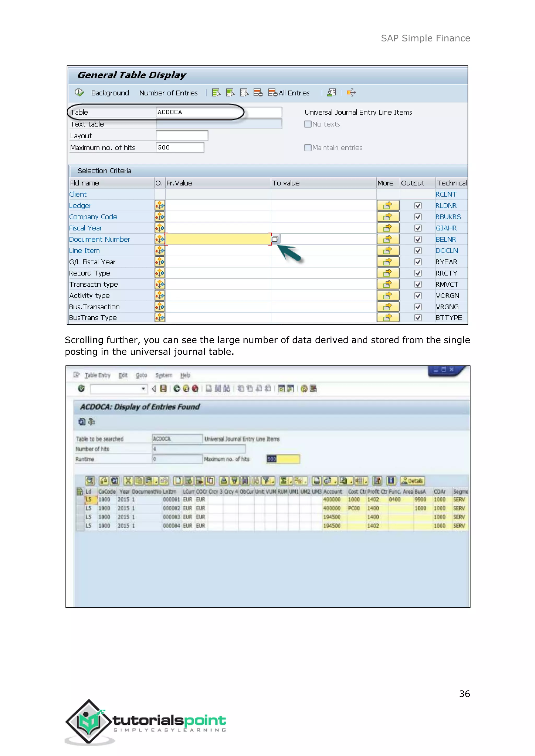Click the Print icon in standard toolbar
The image size is (535, 756).
click(209, 388)
